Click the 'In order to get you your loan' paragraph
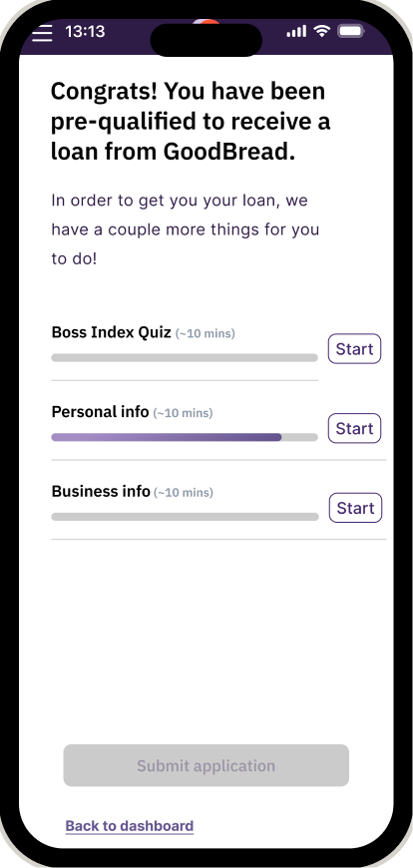Screen dimensions: 413x868 click(186, 229)
